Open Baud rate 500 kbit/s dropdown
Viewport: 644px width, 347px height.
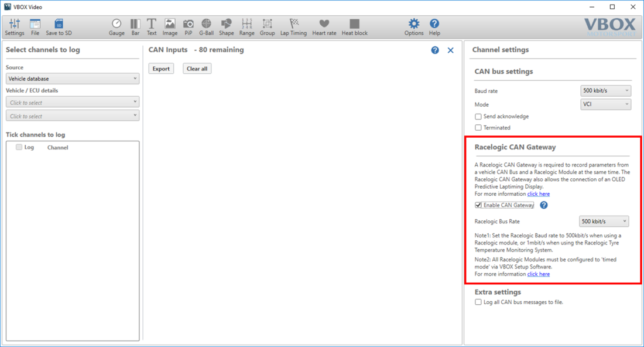point(605,90)
